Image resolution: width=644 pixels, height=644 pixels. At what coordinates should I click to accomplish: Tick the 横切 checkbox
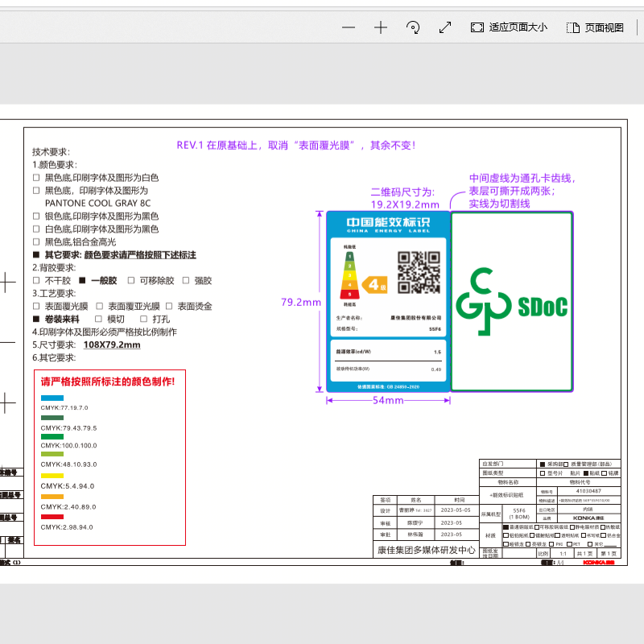tap(98, 319)
